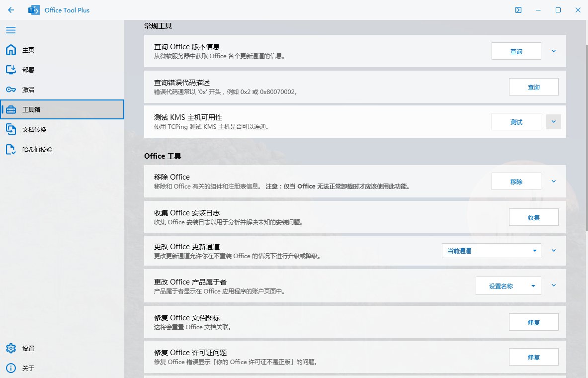
Task: Go to the 部署 page
Action: coord(62,70)
